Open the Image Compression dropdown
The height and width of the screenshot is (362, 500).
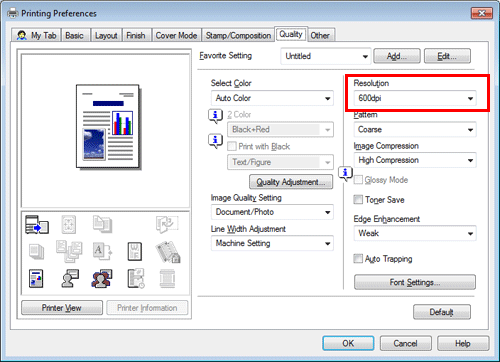[x=415, y=160]
